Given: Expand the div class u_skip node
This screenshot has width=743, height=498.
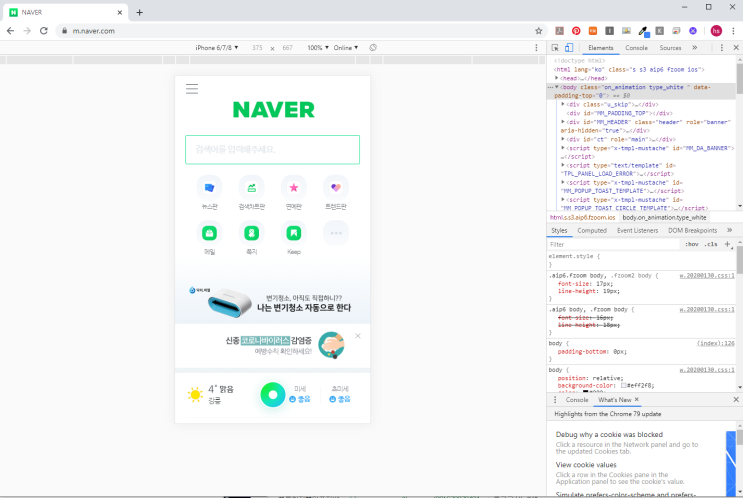Looking at the screenshot, I should (x=563, y=104).
